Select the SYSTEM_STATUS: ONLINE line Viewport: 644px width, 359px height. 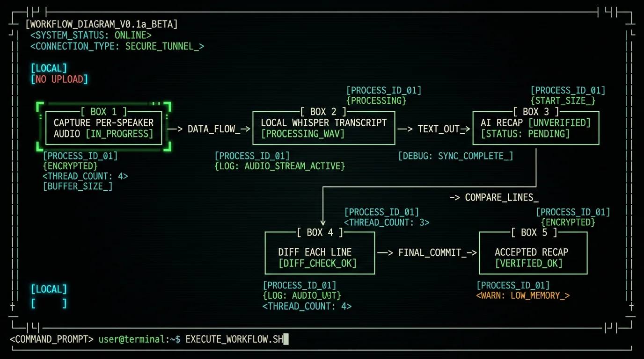click(x=91, y=35)
